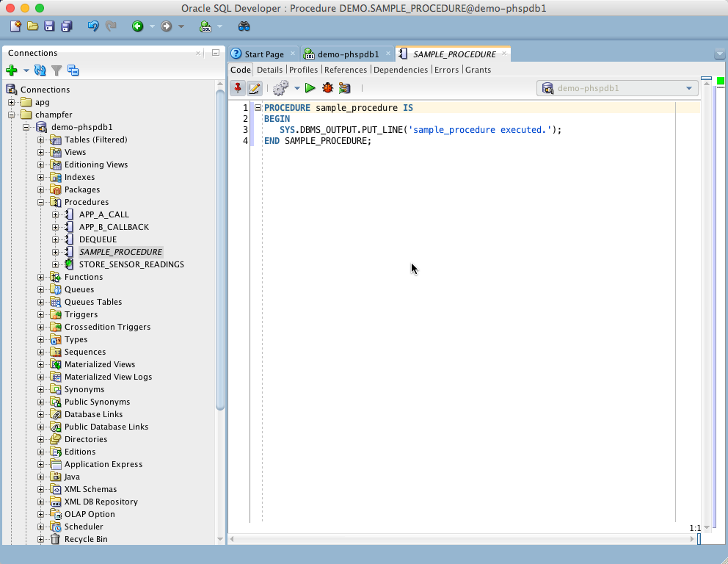Click the Collapse All icon in Connections
The image size is (728, 564).
point(73,70)
